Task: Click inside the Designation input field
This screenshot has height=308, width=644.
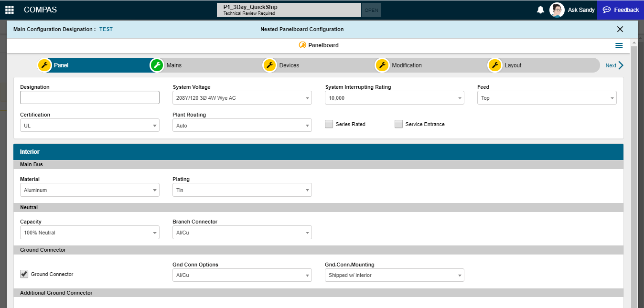Action: (90, 97)
